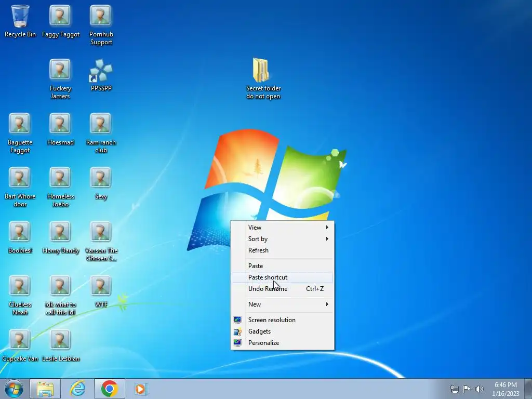Expand the 'Sort by' submenu
The height and width of the screenshot is (399, 532).
click(282, 239)
